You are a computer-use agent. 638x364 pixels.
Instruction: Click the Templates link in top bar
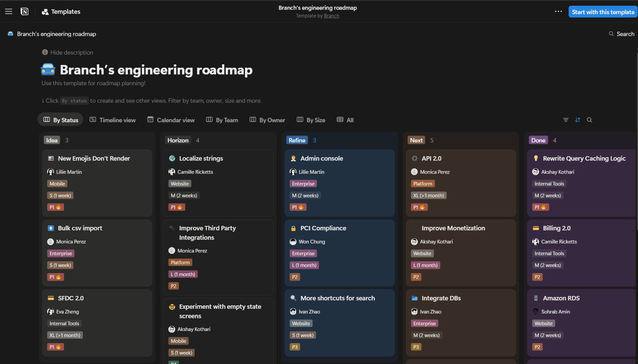[x=61, y=11]
